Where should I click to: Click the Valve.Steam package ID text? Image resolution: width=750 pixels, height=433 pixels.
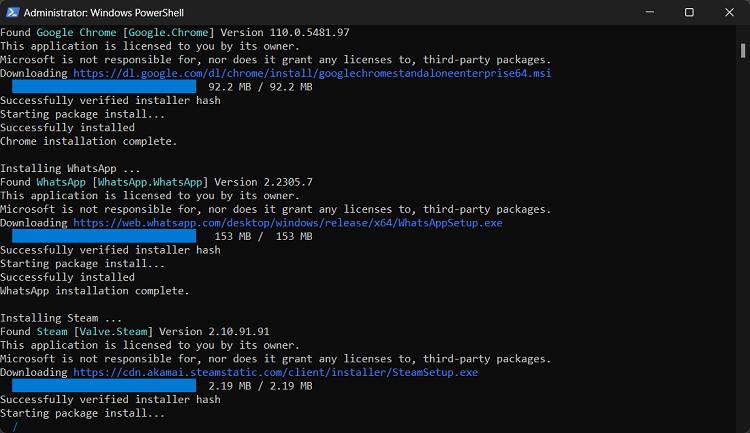[x=113, y=332]
